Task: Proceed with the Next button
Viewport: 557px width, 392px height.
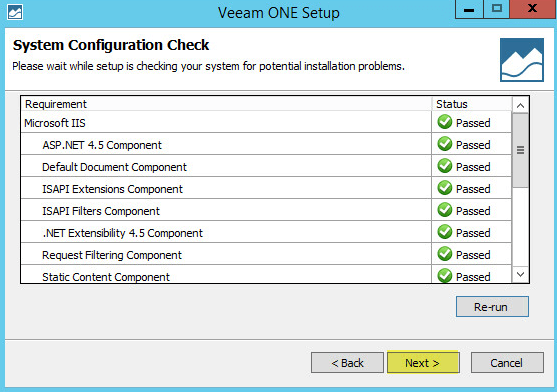Action: point(423,363)
